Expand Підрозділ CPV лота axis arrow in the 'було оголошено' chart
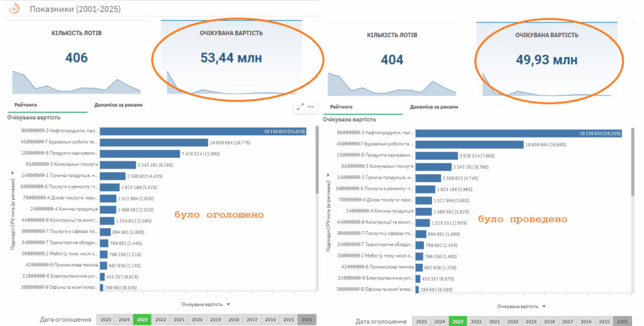644x326 pixels. 11,171
